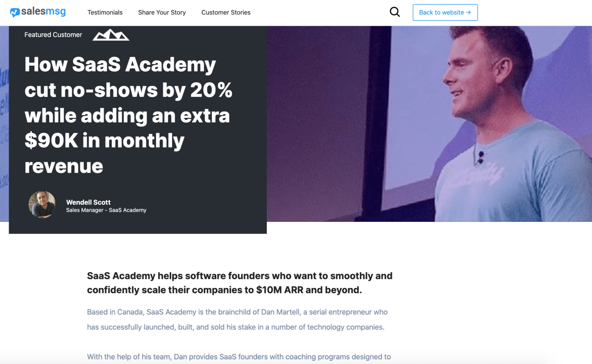Click the lapel microphone on speaker's shirt
Screen dimensions: 592x364
click(x=480, y=157)
